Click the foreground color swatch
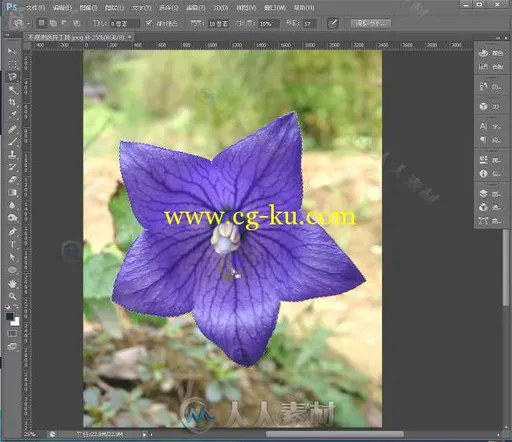 [x=10, y=316]
